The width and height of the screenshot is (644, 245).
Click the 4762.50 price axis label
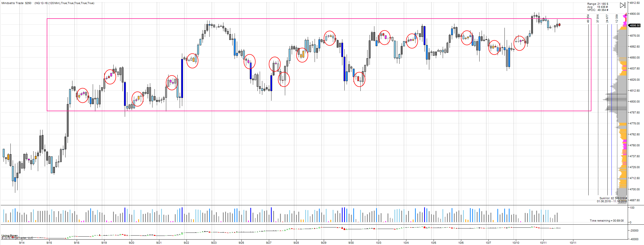coord(635,134)
